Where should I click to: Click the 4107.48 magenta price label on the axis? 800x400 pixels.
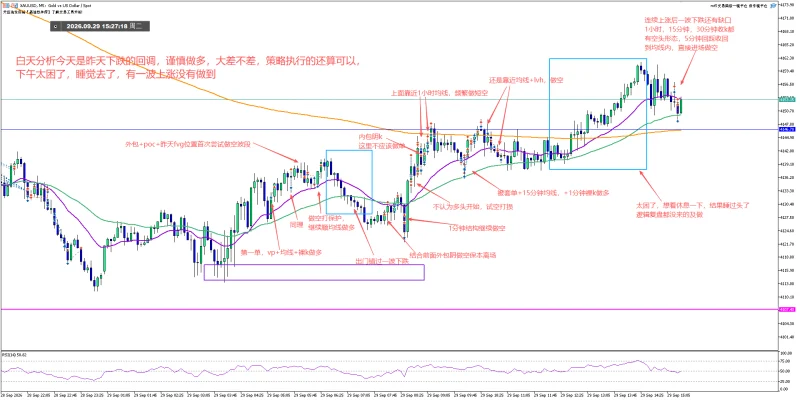pyautogui.click(x=785, y=309)
